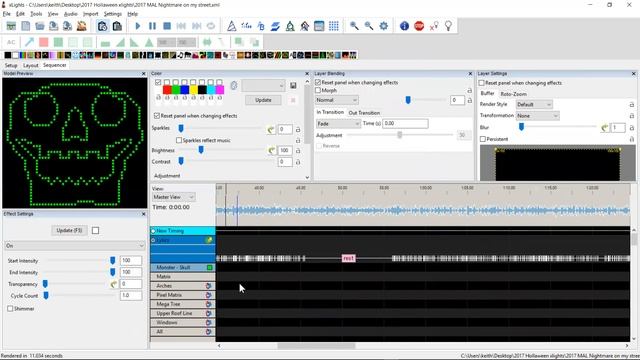Click the group icon on Mega Tree row

coord(208,304)
